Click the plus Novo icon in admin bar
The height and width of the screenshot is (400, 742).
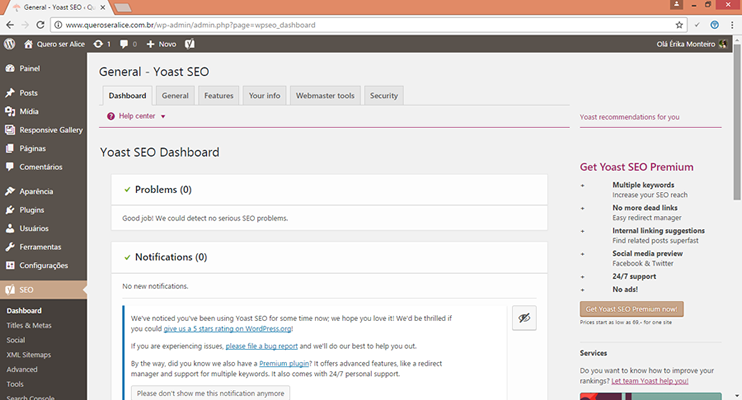150,44
